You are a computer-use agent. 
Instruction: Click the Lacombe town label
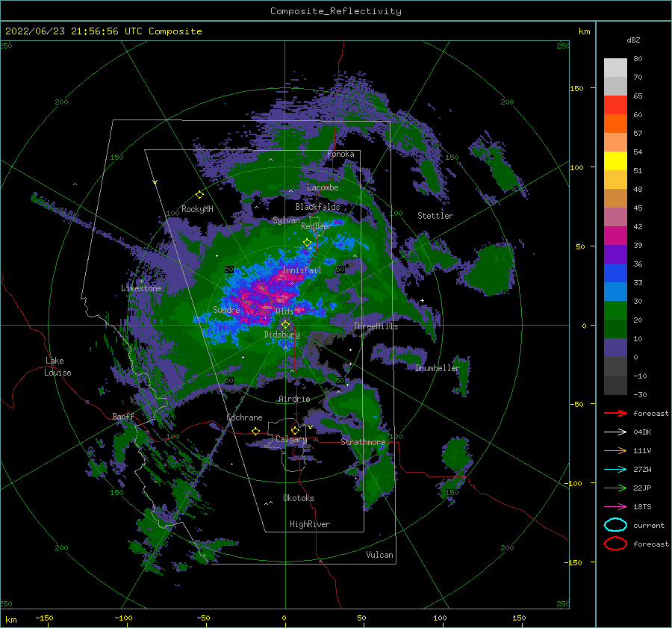(x=323, y=187)
